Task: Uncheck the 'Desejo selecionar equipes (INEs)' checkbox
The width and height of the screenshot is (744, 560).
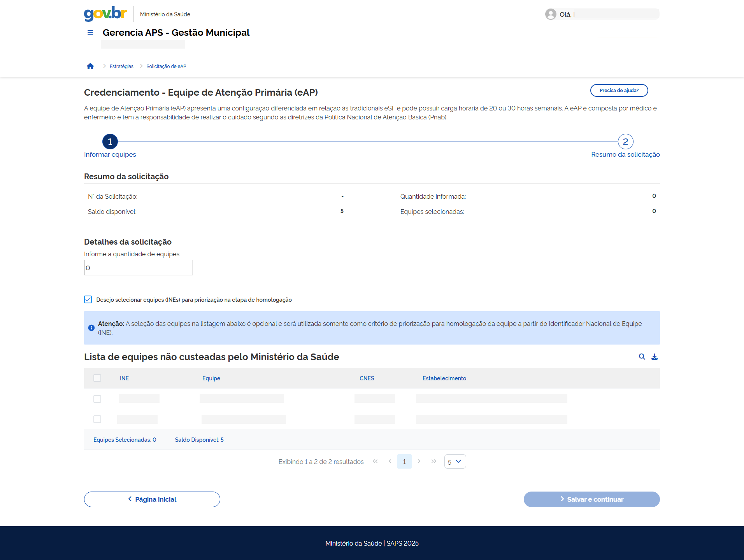Action: (x=88, y=299)
